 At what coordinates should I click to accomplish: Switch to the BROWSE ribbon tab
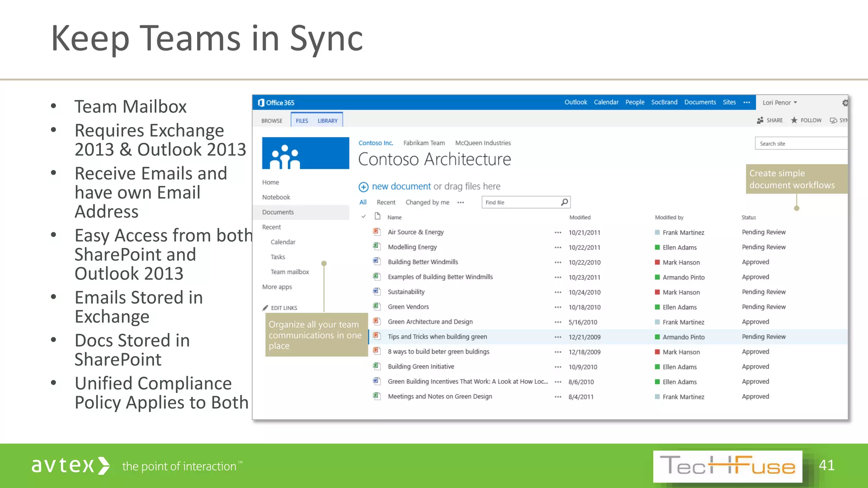pyautogui.click(x=272, y=121)
